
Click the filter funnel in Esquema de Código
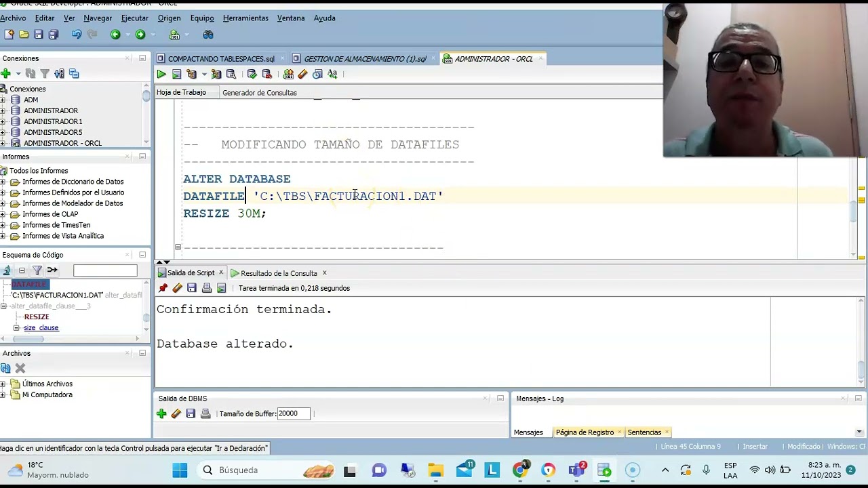[37, 270]
